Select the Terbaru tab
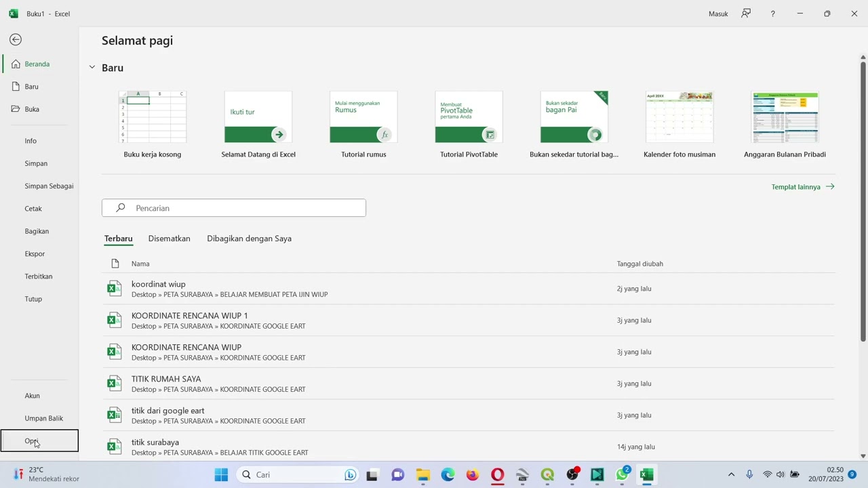 [x=119, y=239]
